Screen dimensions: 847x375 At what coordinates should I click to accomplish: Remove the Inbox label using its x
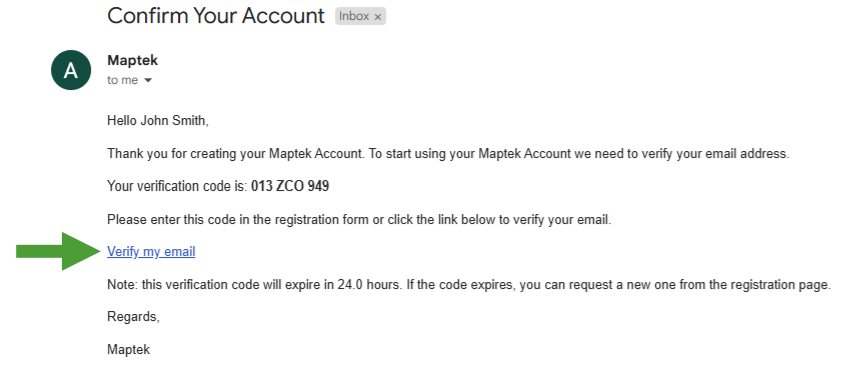coord(378,17)
